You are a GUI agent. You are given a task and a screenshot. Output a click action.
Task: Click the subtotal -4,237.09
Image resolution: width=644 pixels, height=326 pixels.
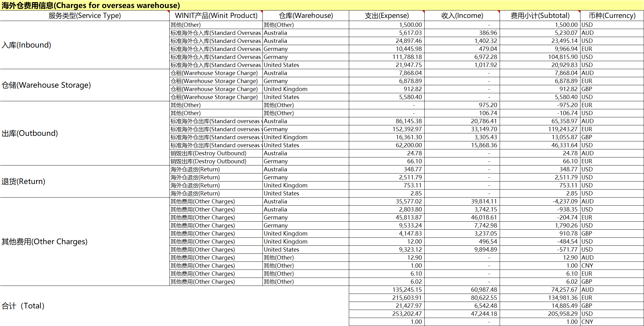click(540, 201)
